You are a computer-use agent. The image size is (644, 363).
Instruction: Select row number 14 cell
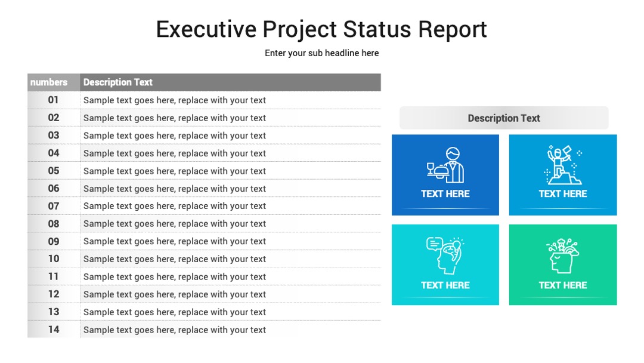click(x=54, y=330)
